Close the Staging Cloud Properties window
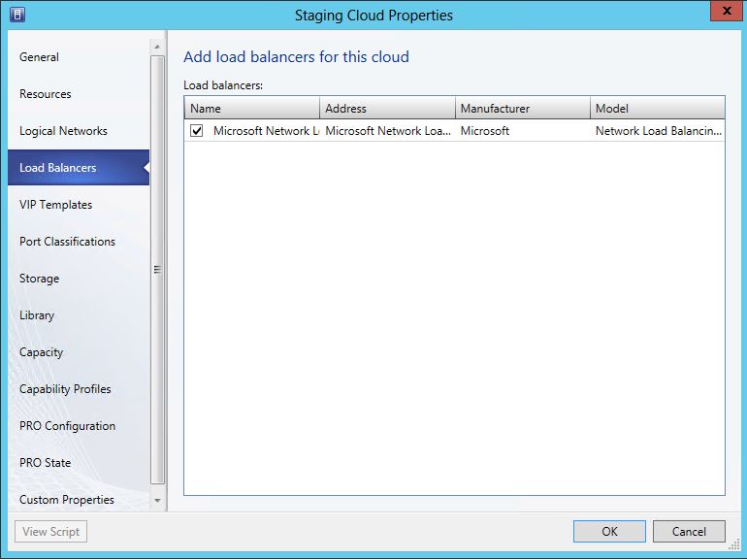 (726, 12)
